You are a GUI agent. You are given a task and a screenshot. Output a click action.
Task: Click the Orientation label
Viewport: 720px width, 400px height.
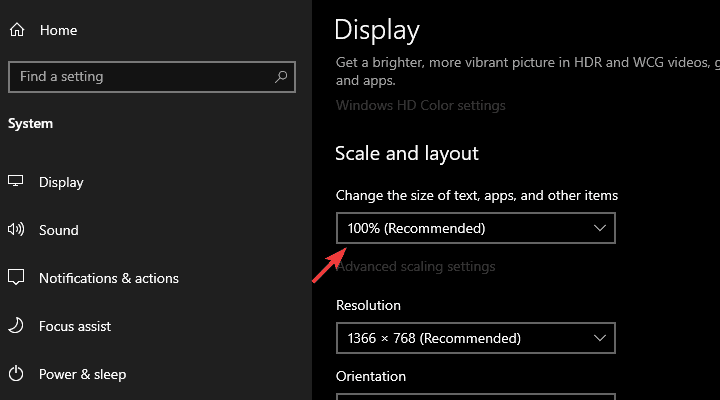(x=371, y=377)
